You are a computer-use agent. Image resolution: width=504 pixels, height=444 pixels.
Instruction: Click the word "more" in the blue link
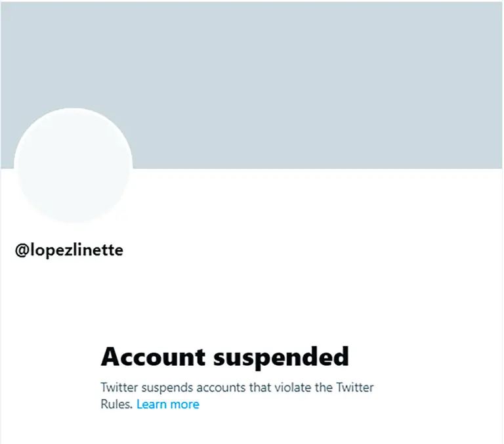[184, 404]
